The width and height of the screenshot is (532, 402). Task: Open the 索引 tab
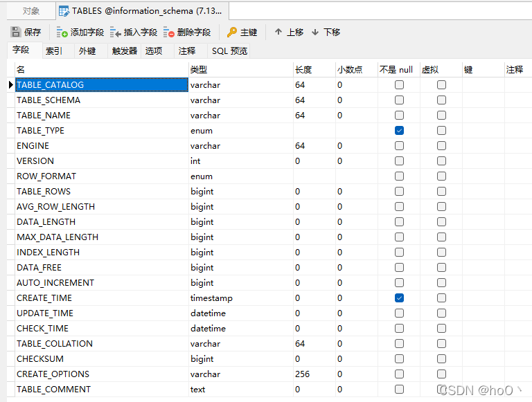click(x=57, y=51)
